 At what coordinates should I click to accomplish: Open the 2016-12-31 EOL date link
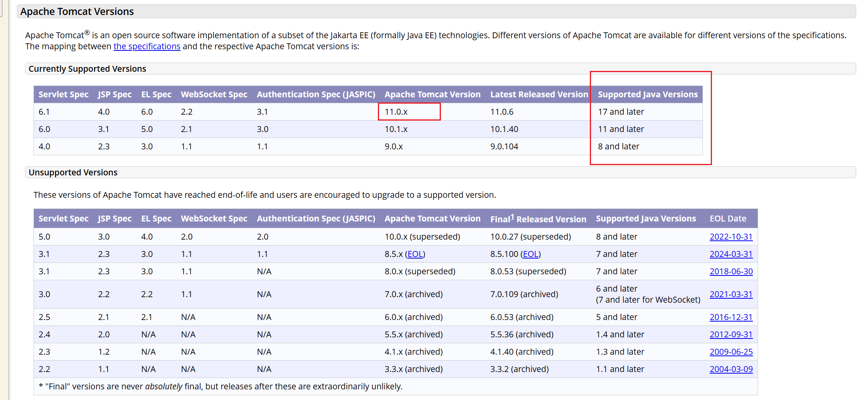[731, 317]
